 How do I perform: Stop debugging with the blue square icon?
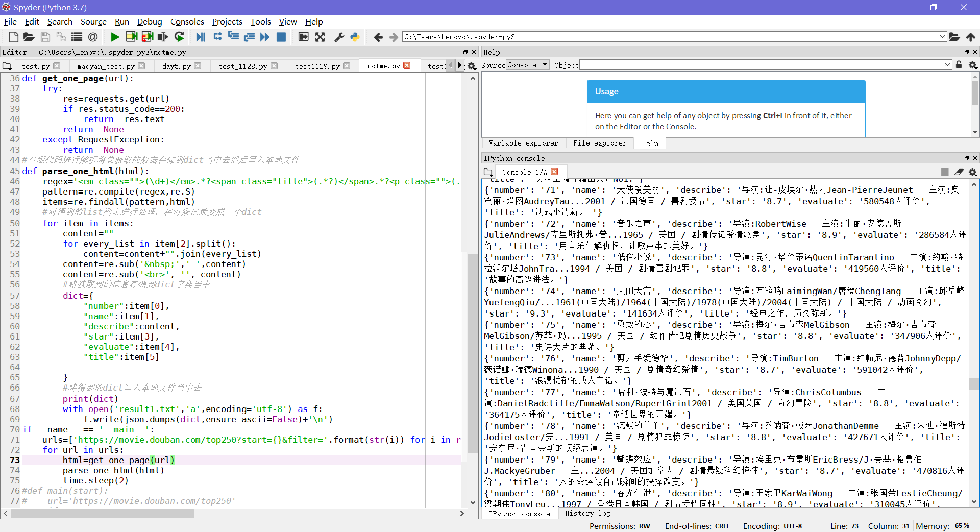click(x=281, y=37)
